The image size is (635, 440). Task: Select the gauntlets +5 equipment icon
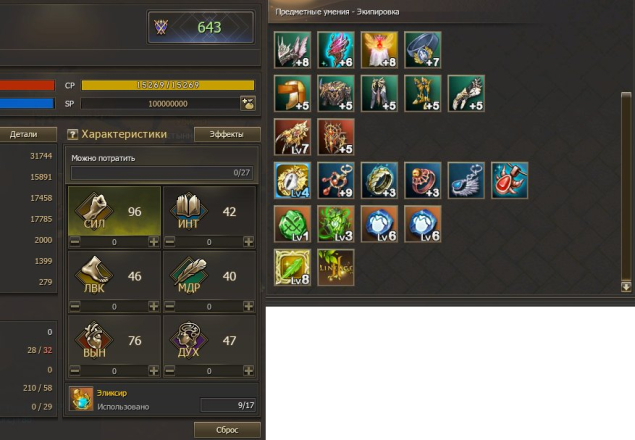pyautogui.click(x=466, y=93)
